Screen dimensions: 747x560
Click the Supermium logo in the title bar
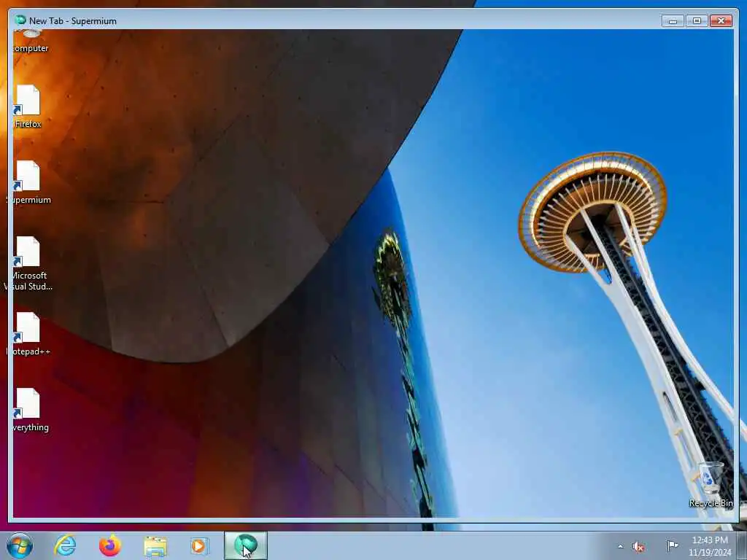[20, 20]
